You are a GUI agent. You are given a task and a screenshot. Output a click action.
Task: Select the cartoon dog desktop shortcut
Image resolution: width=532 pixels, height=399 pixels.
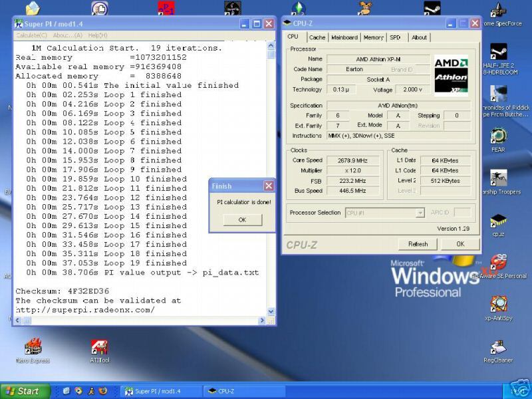(x=365, y=7)
